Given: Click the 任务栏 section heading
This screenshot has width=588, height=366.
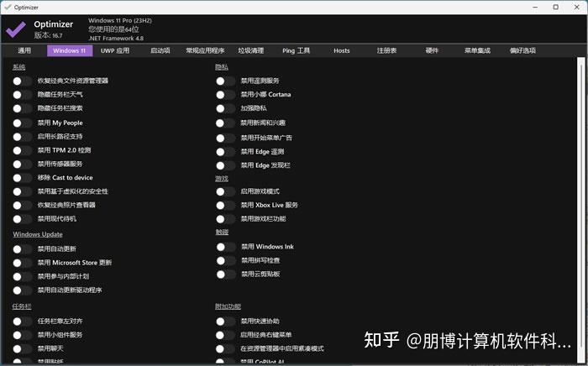Looking at the screenshot, I should click(22, 306).
